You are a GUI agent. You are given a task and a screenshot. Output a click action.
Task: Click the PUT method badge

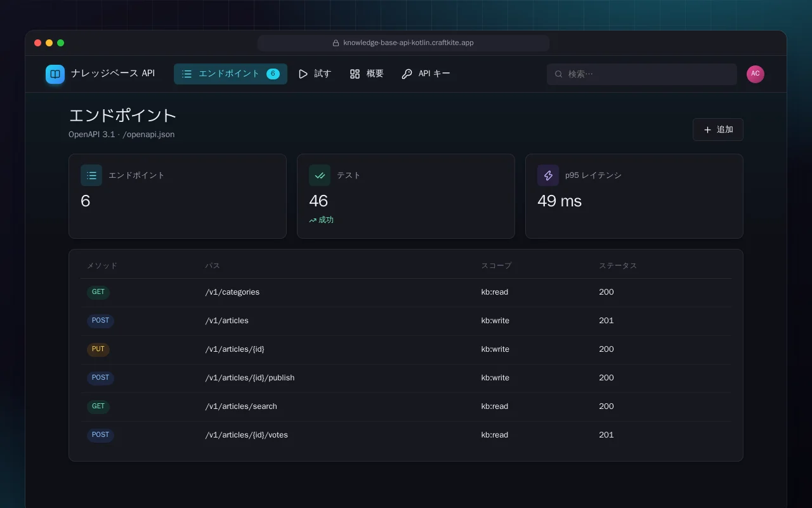pyautogui.click(x=98, y=349)
